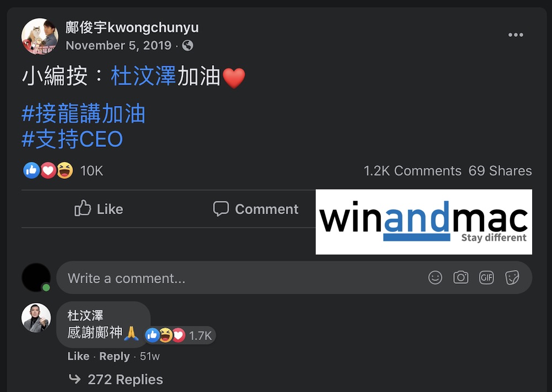Click the thumbs-up Like button on post
552x392 pixels.
99,209
